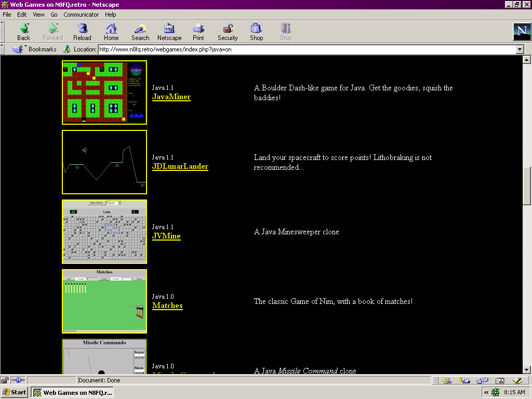This screenshot has height=399, width=532.
Task: Open the JDLunarLander link
Action: pos(180,166)
